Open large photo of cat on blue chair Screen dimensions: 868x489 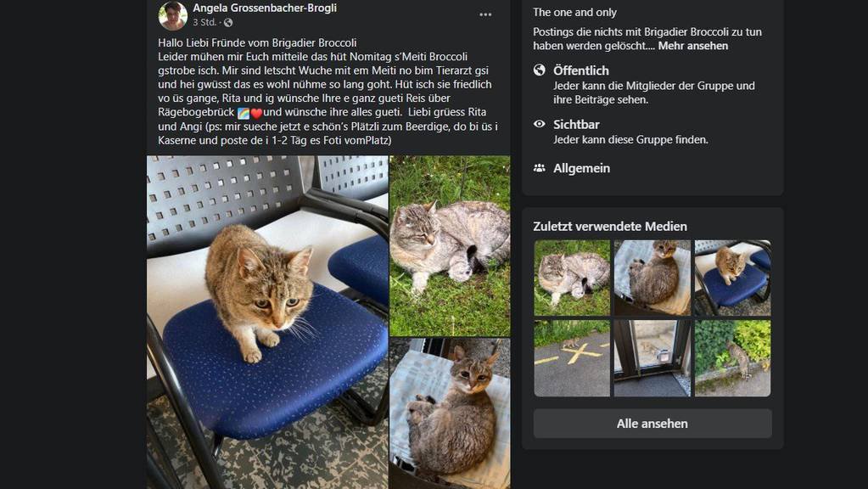coord(267,322)
